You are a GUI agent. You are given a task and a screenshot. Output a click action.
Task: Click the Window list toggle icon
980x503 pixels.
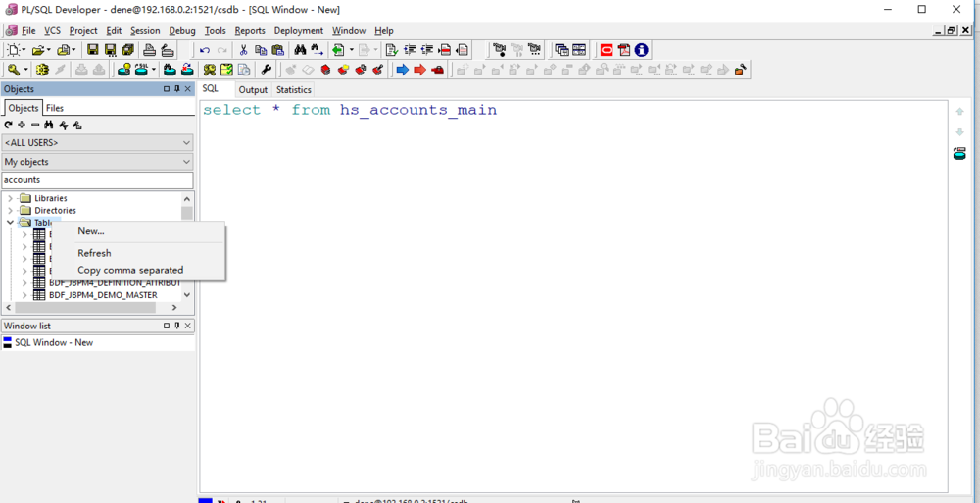click(x=562, y=50)
